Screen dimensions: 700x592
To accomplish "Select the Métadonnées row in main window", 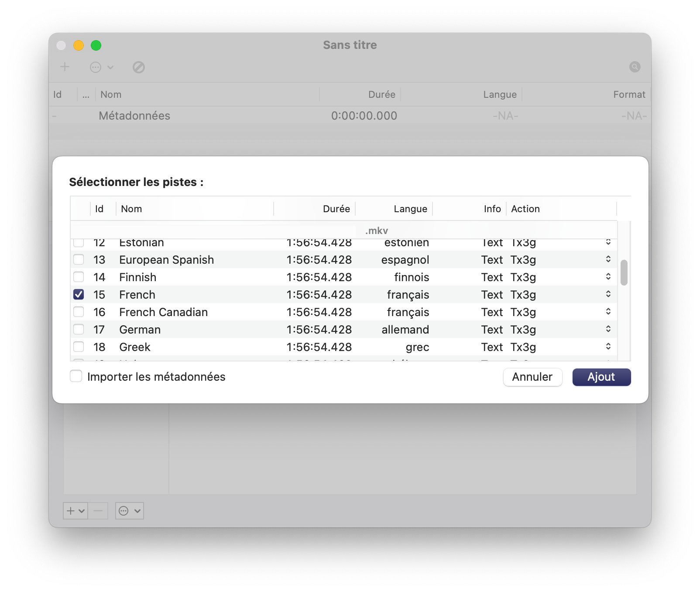I will click(x=350, y=115).
